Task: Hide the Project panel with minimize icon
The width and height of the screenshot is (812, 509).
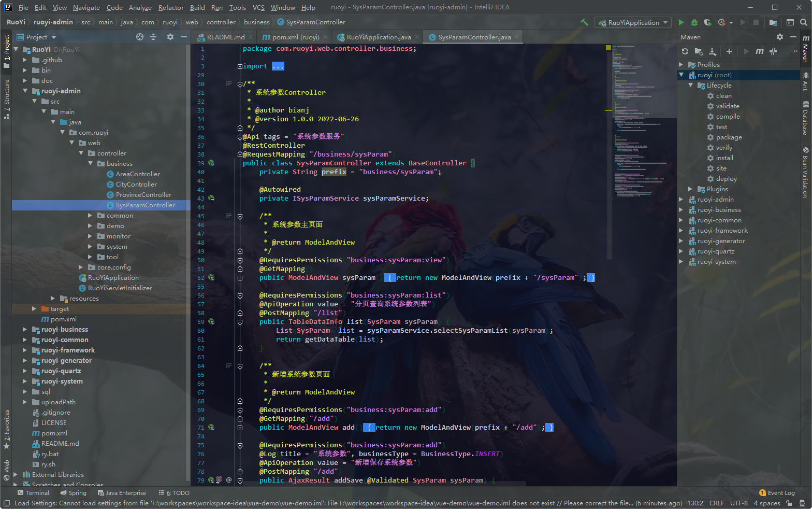Action: 183,37
